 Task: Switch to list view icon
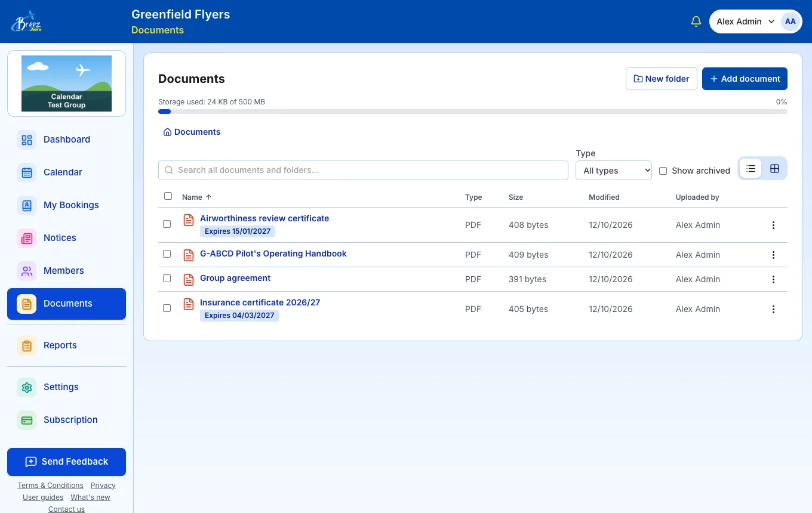751,169
